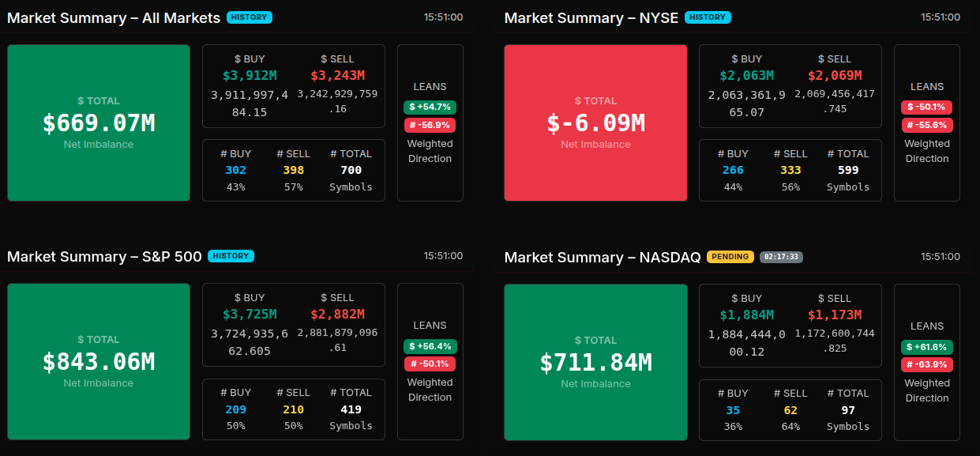Click the HISTORY badge beside All Markets
The width and height of the screenshot is (980, 456).
coord(250,17)
